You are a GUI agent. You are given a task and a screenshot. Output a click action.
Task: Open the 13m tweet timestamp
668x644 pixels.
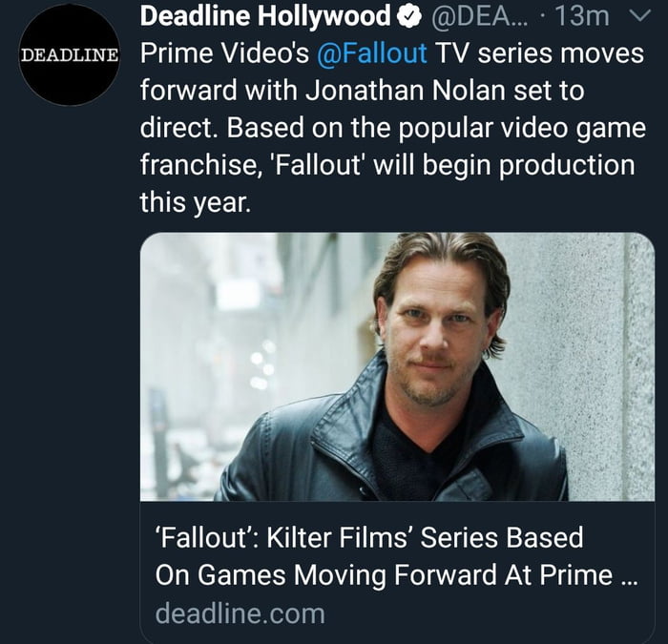[x=585, y=16]
